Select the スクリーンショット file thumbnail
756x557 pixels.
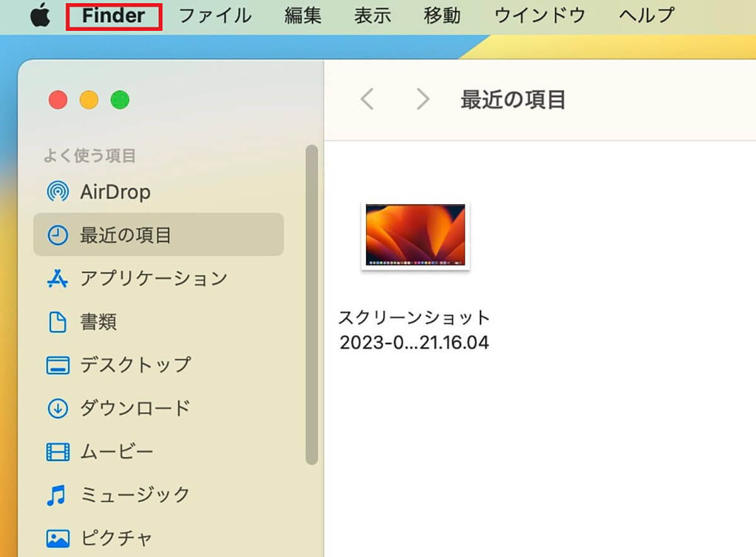tap(415, 235)
